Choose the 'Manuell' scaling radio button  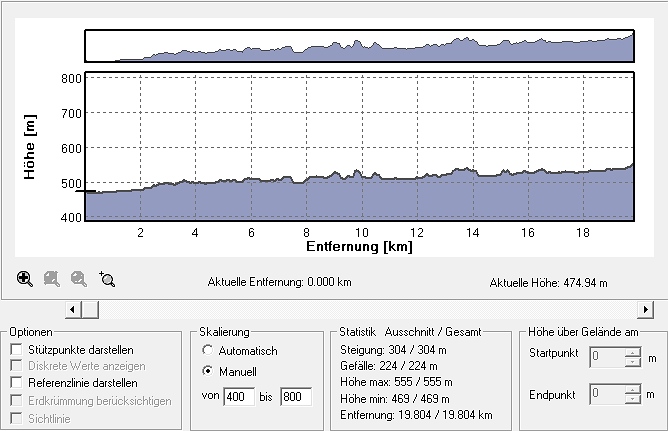208,371
